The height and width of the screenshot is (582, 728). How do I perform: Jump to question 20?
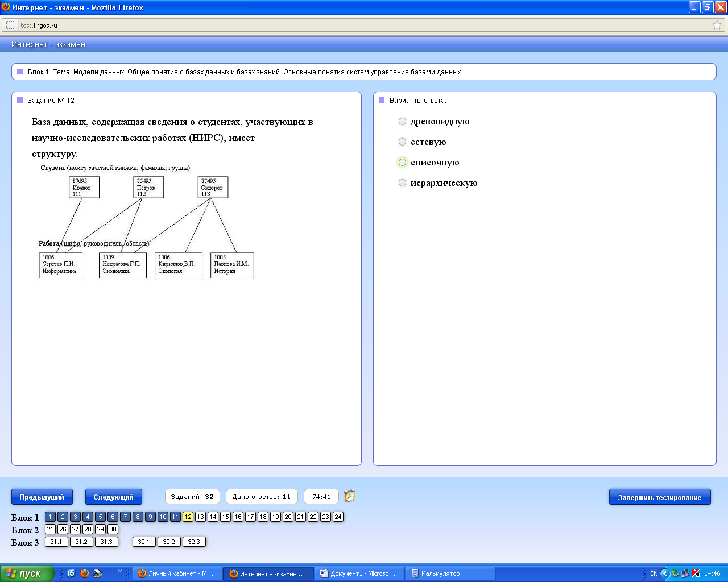click(x=288, y=517)
